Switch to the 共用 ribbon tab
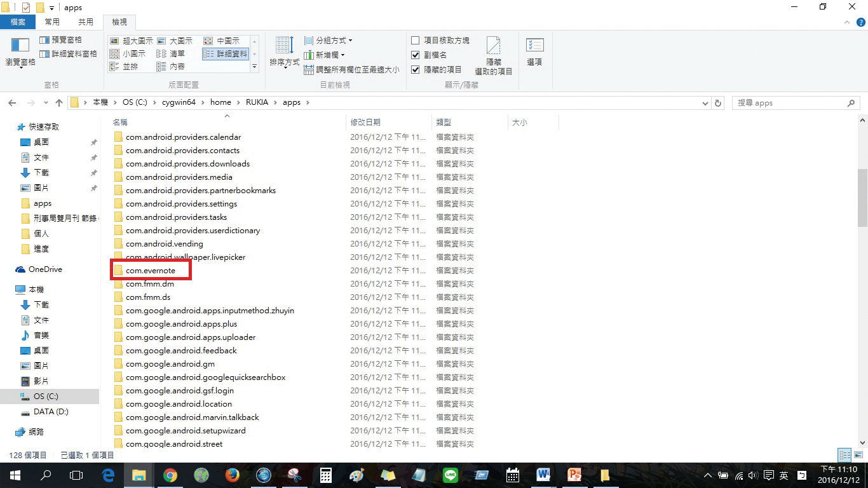Image resolution: width=868 pixels, height=488 pixels. [x=85, y=22]
